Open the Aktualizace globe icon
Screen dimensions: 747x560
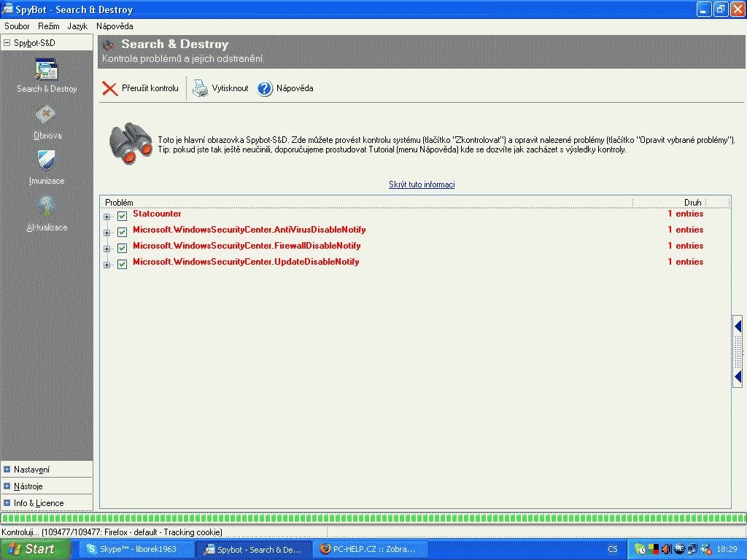click(x=46, y=206)
